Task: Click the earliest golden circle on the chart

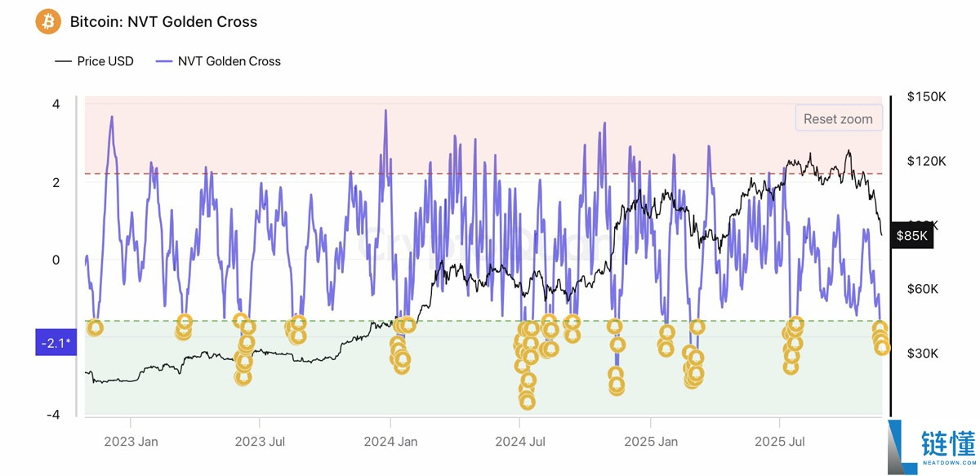Action: tap(95, 328)
